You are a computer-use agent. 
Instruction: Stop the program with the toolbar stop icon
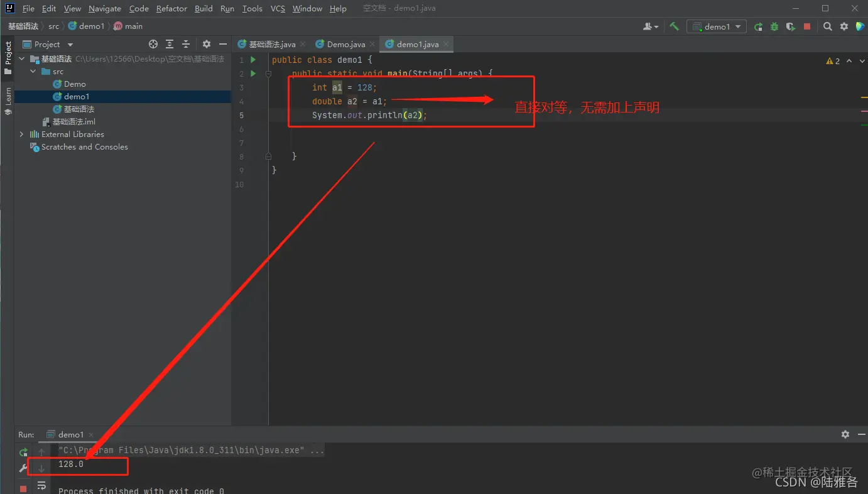tap(807, 26)
